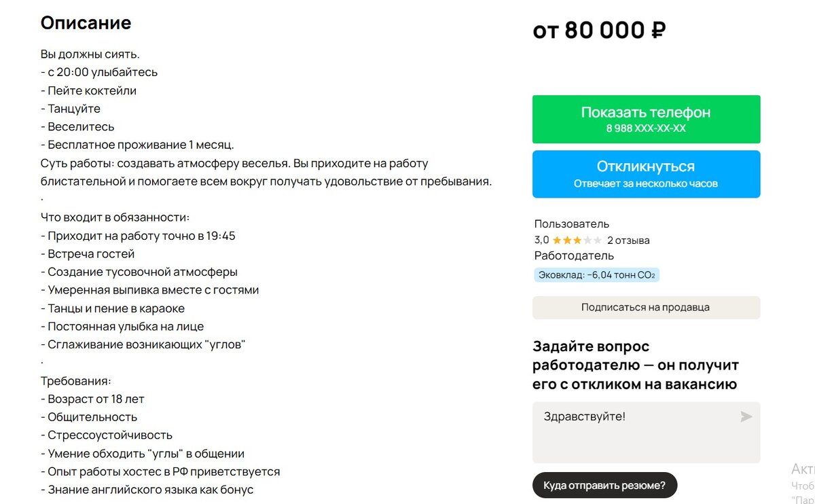Select the second rating star

click(568, 240)
